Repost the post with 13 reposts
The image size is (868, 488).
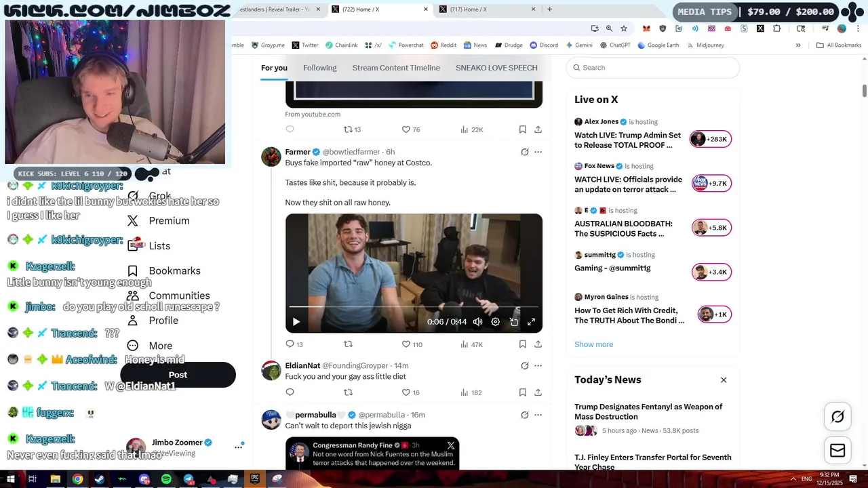[x=352, y=129]
